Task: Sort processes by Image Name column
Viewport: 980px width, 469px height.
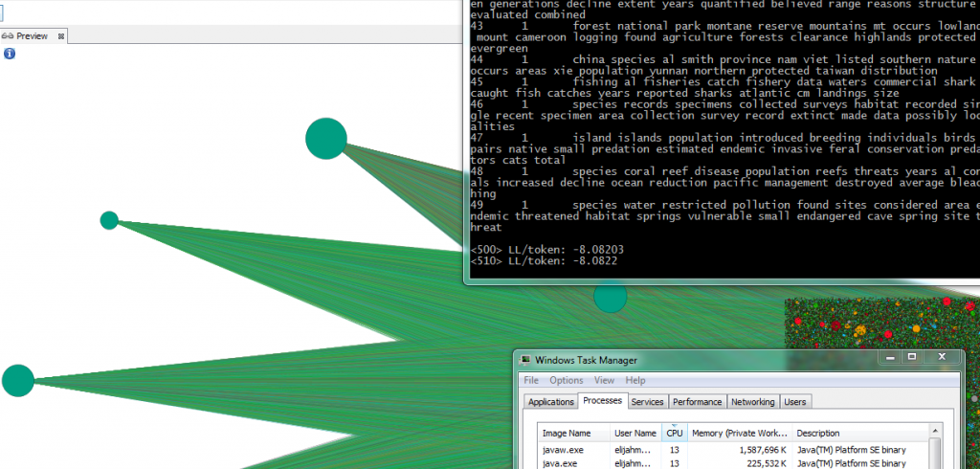Action: (x=574, y=433)
